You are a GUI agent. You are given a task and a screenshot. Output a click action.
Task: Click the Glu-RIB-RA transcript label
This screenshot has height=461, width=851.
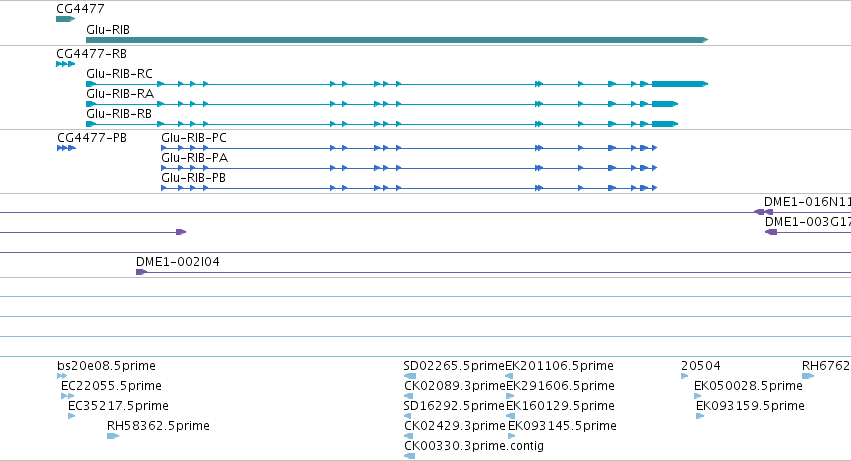(120, 93)
